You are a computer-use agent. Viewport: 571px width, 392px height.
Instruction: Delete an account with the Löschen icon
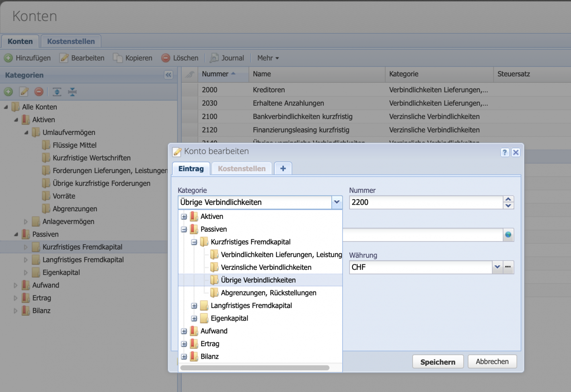click(179, 57)
